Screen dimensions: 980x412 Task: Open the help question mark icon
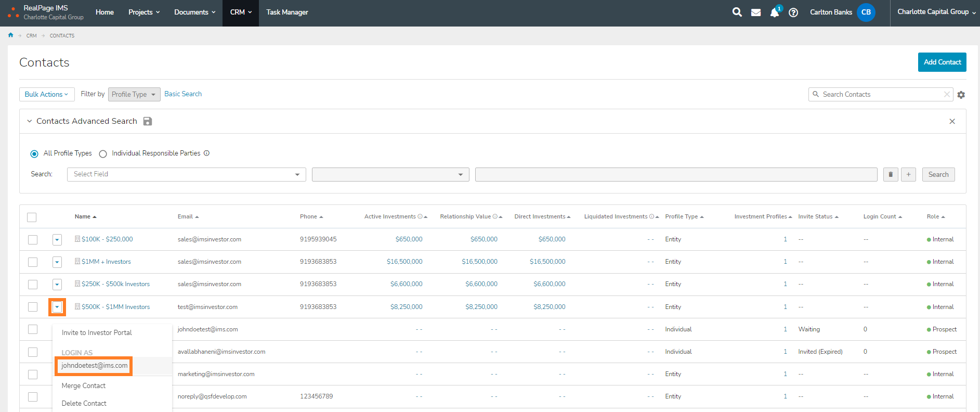coord(793,12)
